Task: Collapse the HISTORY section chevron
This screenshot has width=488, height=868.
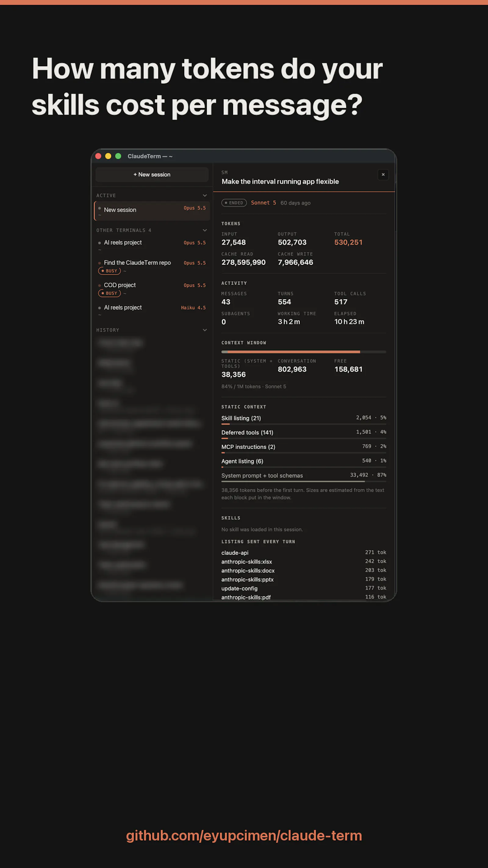Action: 205,330
